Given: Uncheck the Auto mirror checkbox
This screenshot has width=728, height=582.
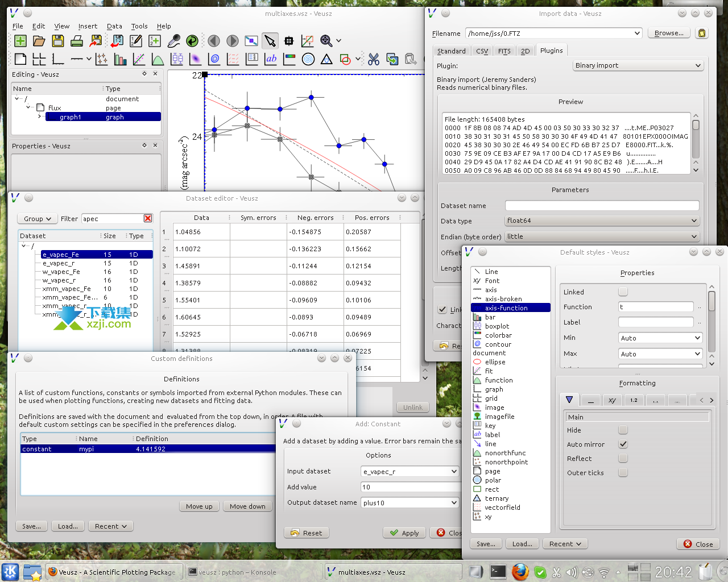Looking at the screenshot, I should click(623, 444).
